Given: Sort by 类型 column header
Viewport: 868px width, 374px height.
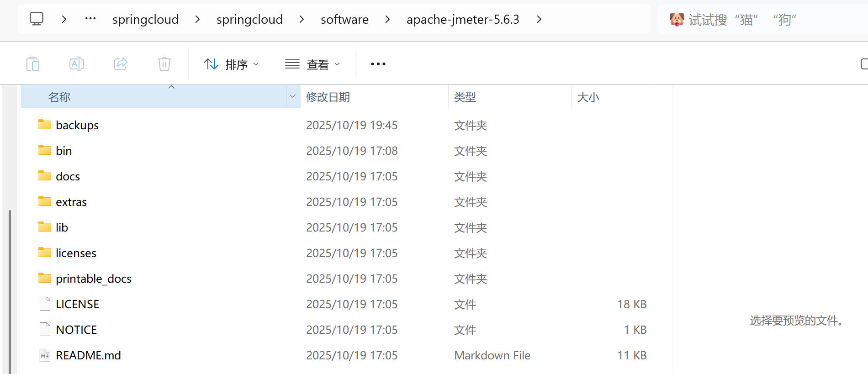Looking at the screenshot, I should coord(510,96).
